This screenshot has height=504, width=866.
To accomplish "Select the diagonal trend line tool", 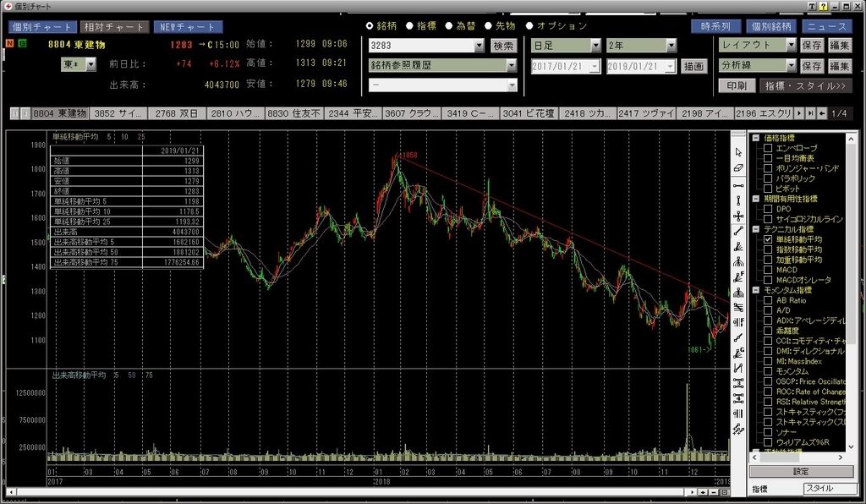I will (738, 232).
